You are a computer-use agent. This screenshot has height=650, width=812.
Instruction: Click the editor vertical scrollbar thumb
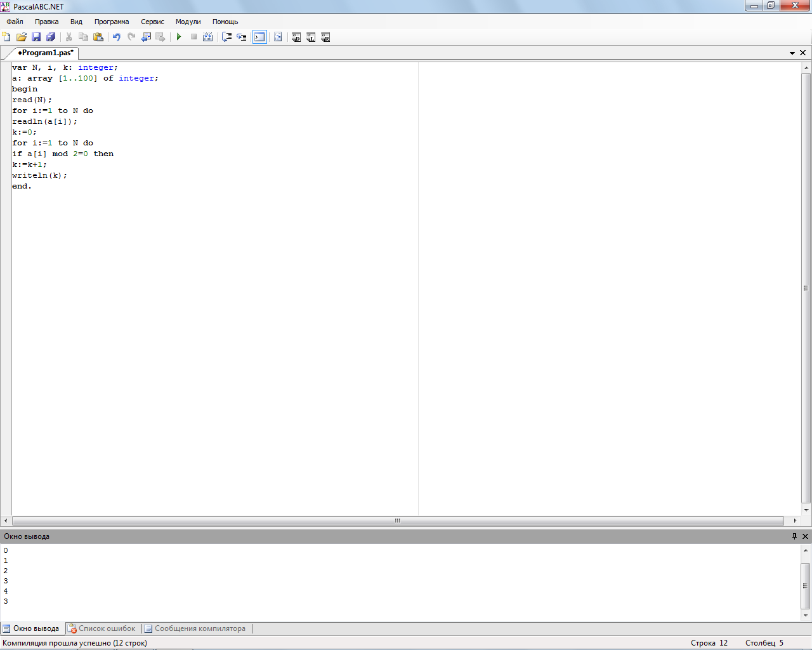806,288
